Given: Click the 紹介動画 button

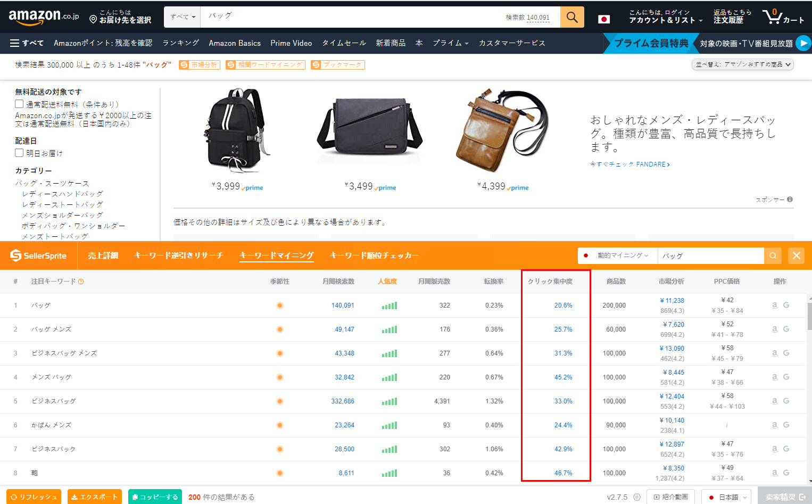Looking at the screenshot, I should [671, 497].
